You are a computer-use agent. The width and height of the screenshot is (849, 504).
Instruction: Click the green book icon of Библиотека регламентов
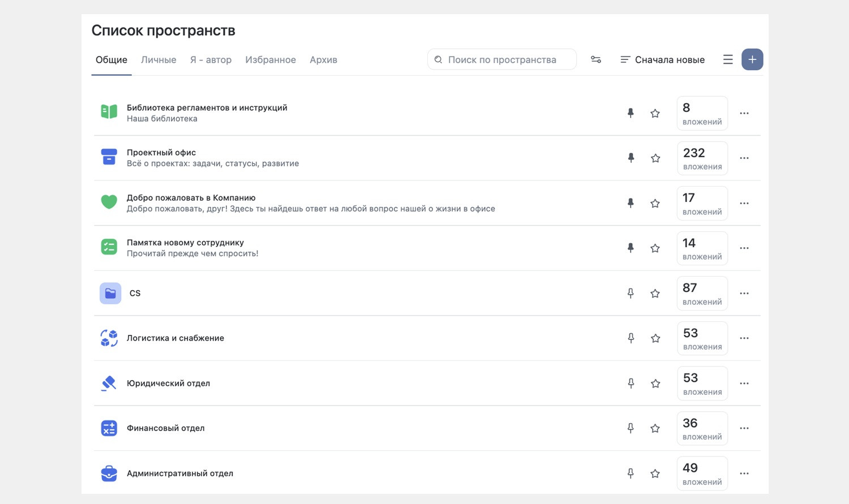point(109,112)
